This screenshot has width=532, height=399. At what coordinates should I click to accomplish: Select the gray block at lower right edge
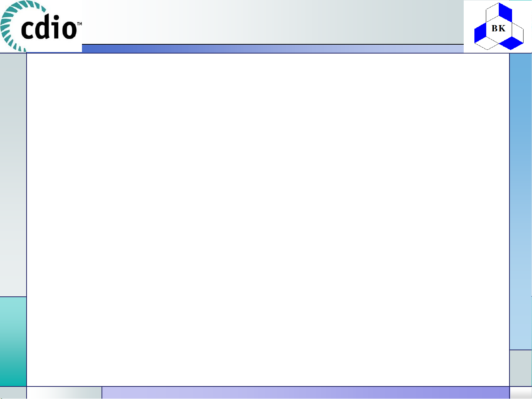tap(521, 368)
